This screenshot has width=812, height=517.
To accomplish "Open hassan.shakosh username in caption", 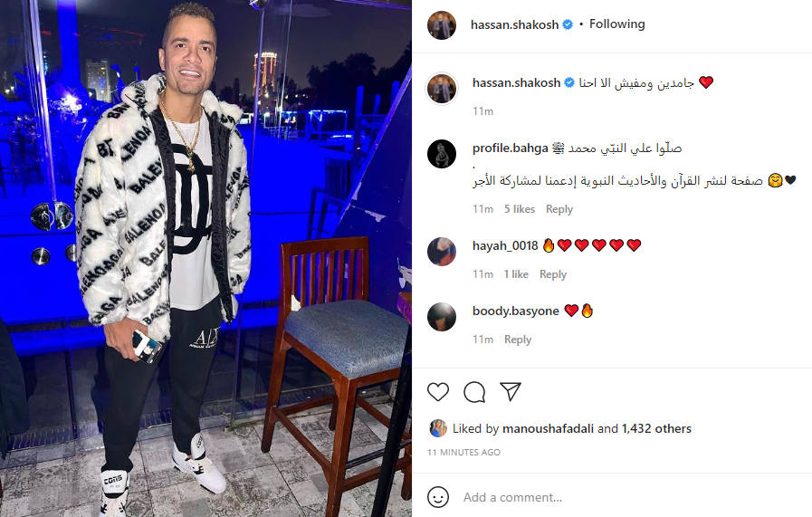I will click(x=516, y=82).
